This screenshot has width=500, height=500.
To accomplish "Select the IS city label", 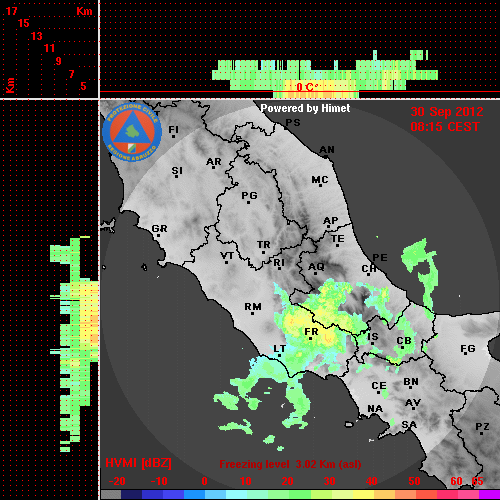I will click(x=373, y=337).
